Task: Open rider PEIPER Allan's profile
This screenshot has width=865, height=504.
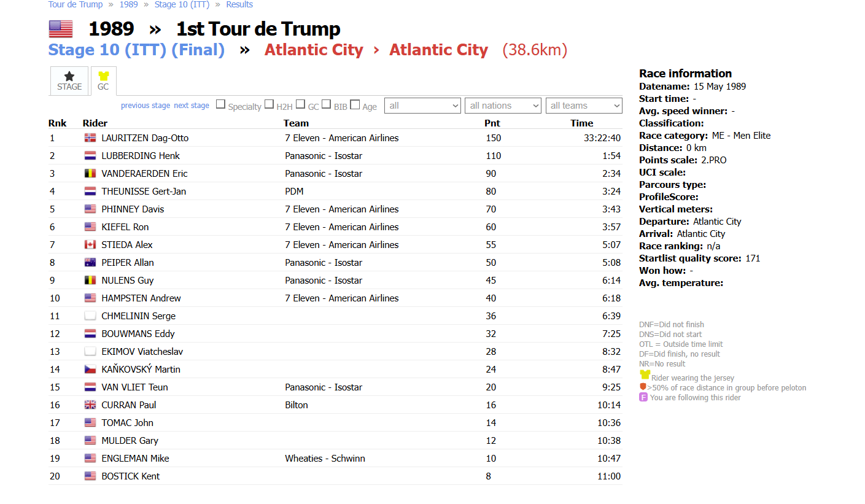Action: point(128,263)
